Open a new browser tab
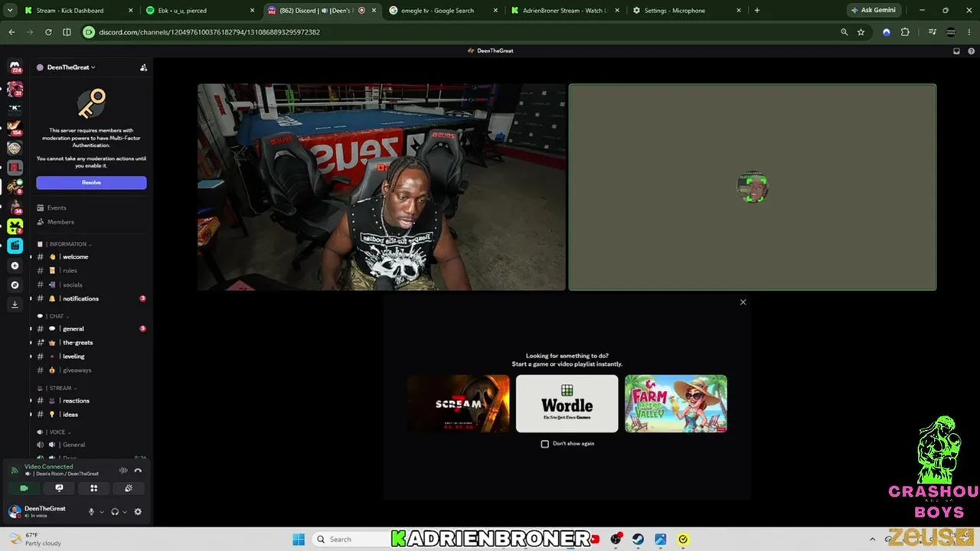Image resolution: width=980 pixels, height=551 pixels. click(x=757, y=11)
